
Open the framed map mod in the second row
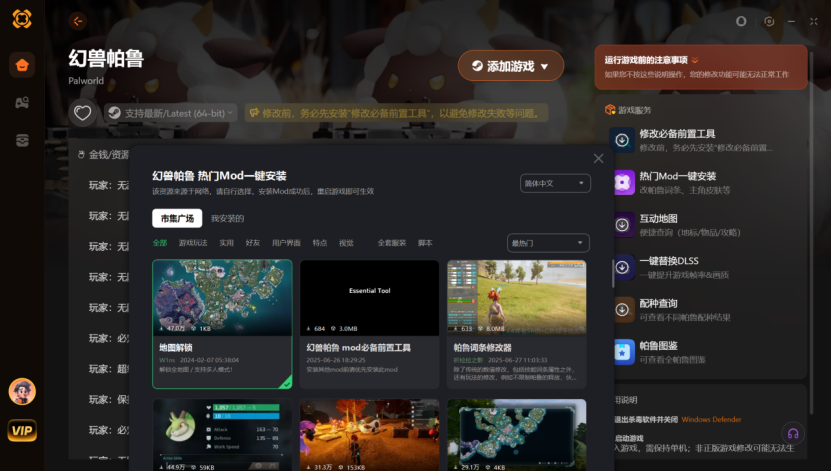click(x=517, y=435)
